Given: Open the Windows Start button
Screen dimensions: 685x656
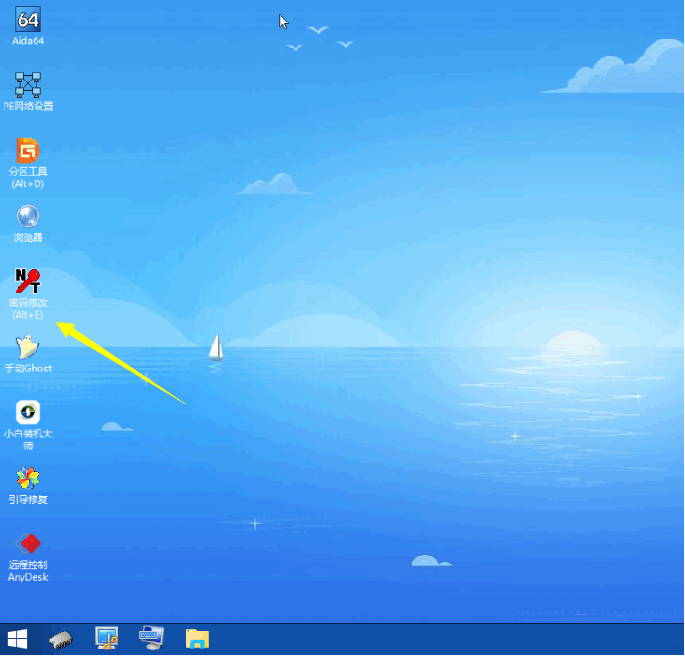Looking at the screenshot, I should click(18, 638).
